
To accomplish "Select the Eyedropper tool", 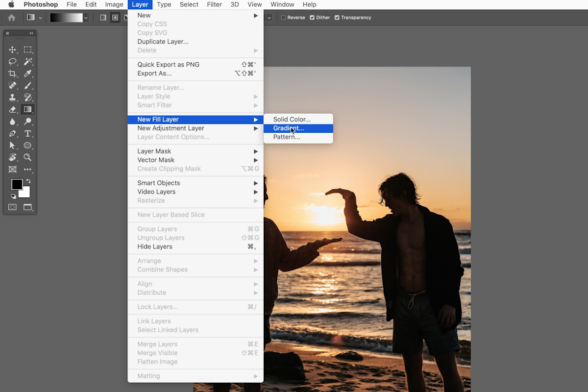I will pos(28,73).
